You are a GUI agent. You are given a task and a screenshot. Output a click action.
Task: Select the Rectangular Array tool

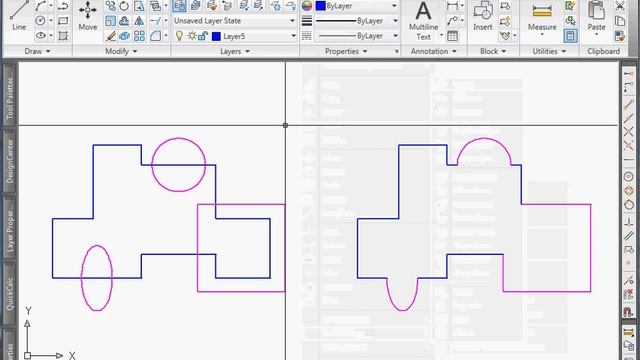click(x=139, y=36)
